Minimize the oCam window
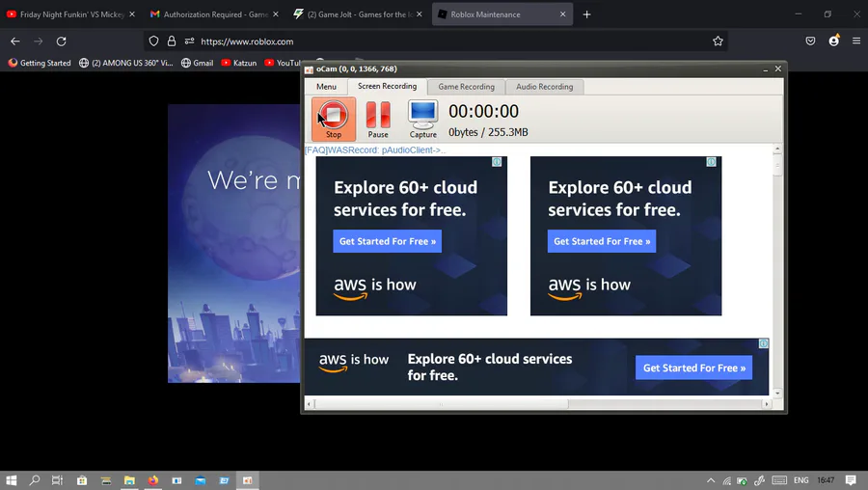The height and width of the screenshot is (490, 868). click(765, 69)
